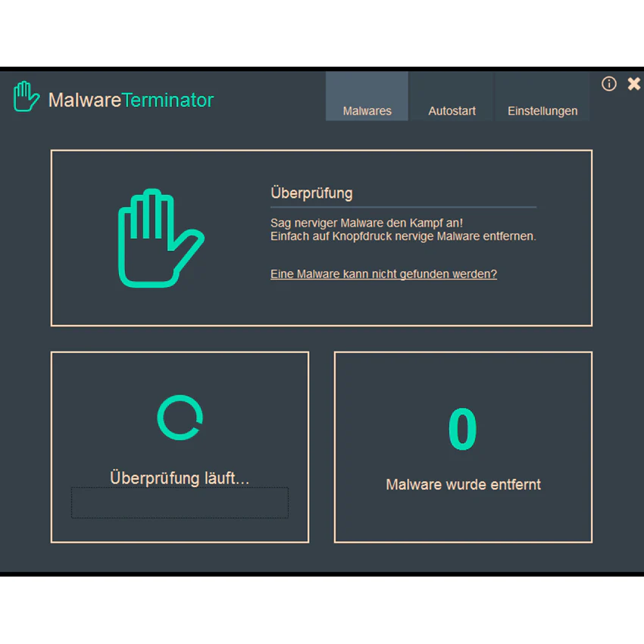Open 'Eine Malware kann nicht gefunden werden?' link
644x644 pixels.
(x=383, y=274)
